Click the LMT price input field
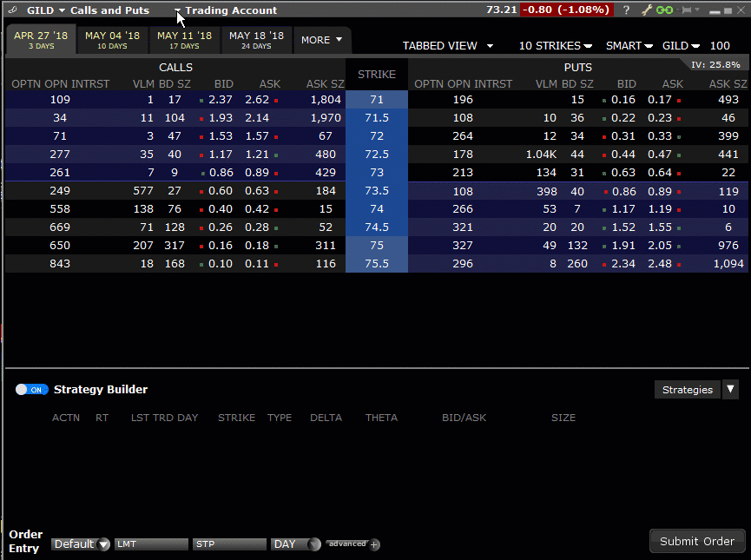This screenshot has width=751, height=560. pos(151,544)
